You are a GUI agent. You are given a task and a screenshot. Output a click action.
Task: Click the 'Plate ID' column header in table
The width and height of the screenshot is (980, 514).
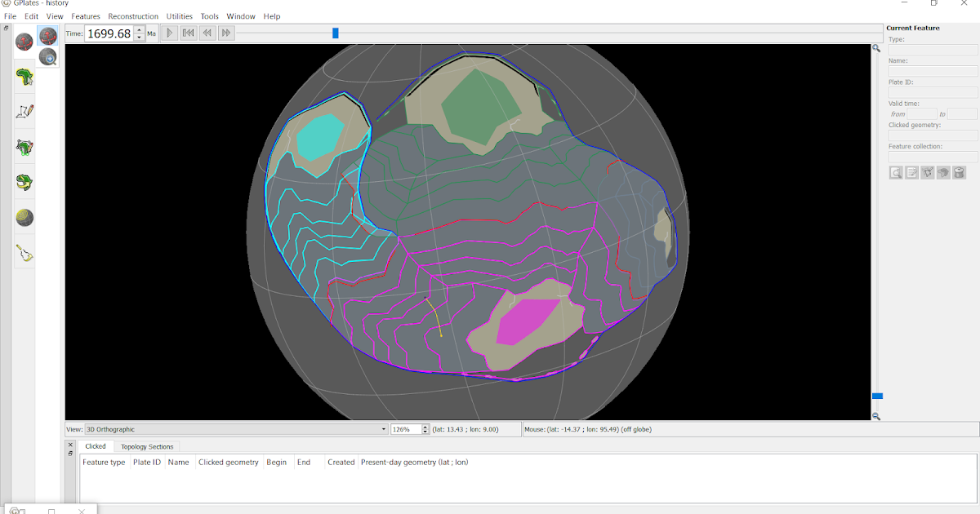(x=147, y=462)
